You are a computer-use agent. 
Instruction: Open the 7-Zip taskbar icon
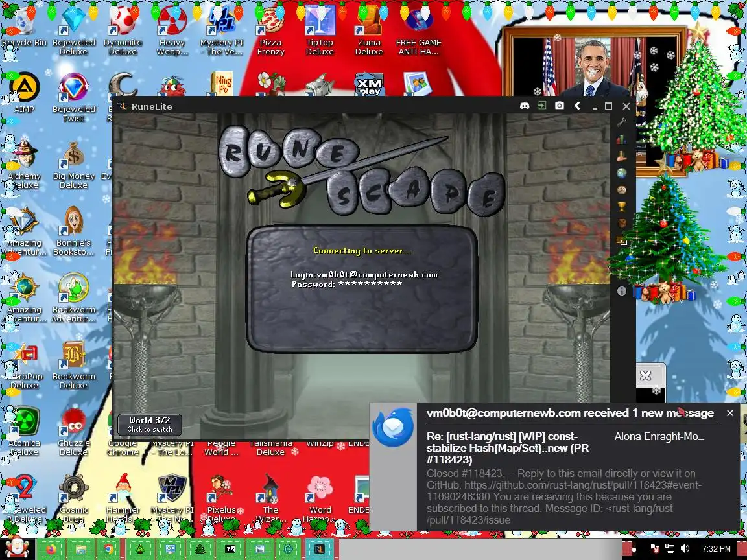230,549
